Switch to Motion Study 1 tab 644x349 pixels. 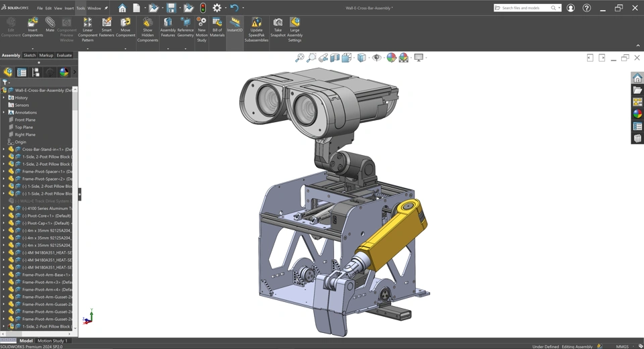coord(51,341)
